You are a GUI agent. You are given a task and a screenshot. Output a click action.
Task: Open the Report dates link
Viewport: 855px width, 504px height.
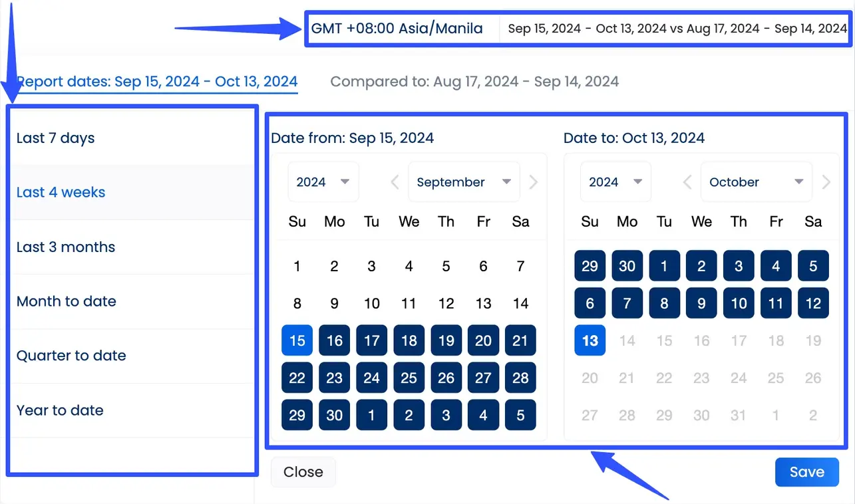[x=158, y=81]
